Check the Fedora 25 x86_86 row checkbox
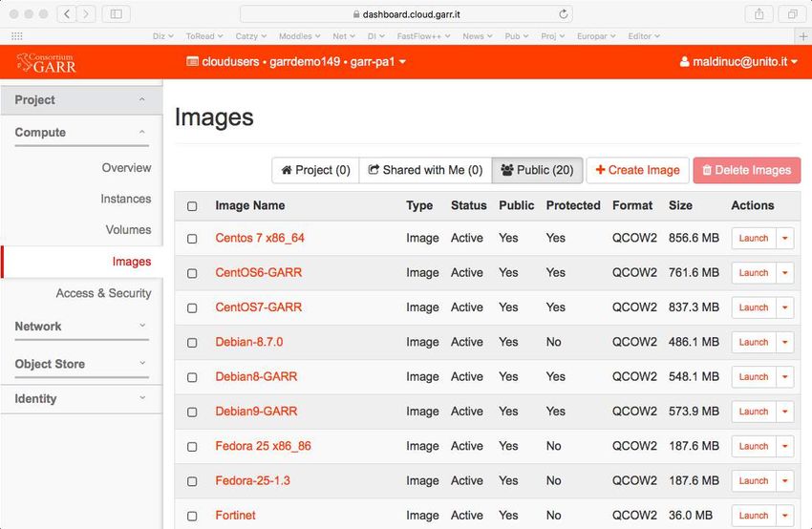This screenshot has height=529, width=812. pos(192,447)
